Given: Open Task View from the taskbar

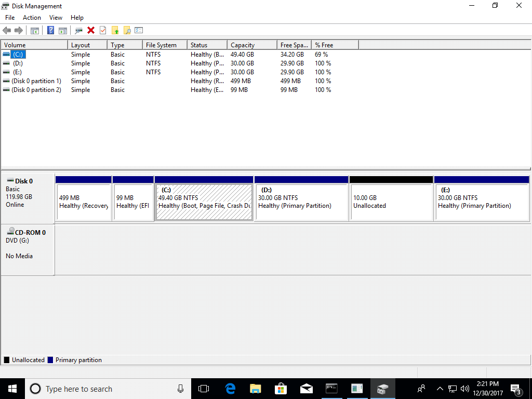Looking at the screenshot, I should tap(204, 389).
